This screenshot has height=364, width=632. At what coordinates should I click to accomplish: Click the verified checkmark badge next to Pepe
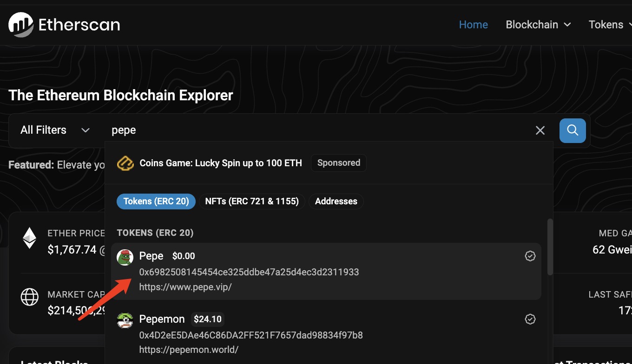(530, 256)
